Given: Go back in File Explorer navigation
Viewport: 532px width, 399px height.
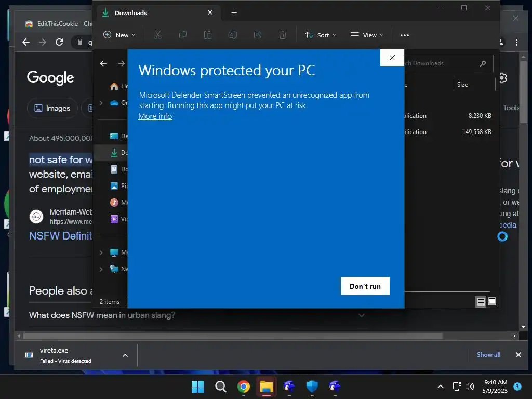Looking at the screenshot, I should [x=103, y=63].
